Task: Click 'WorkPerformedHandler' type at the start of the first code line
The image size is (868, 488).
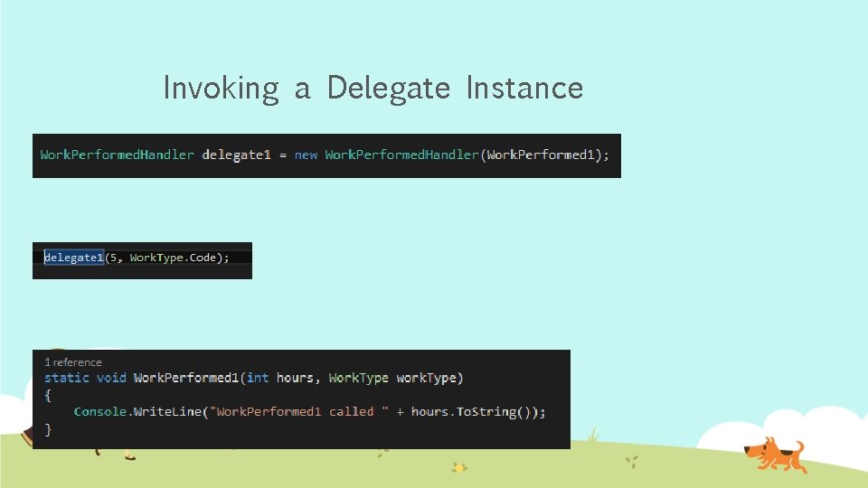Action: click(117, 155)
